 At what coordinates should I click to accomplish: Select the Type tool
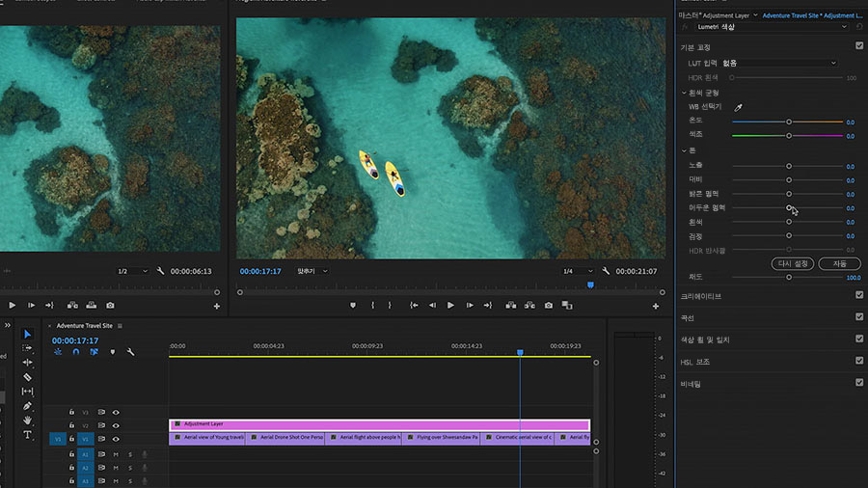click(27, 435)
